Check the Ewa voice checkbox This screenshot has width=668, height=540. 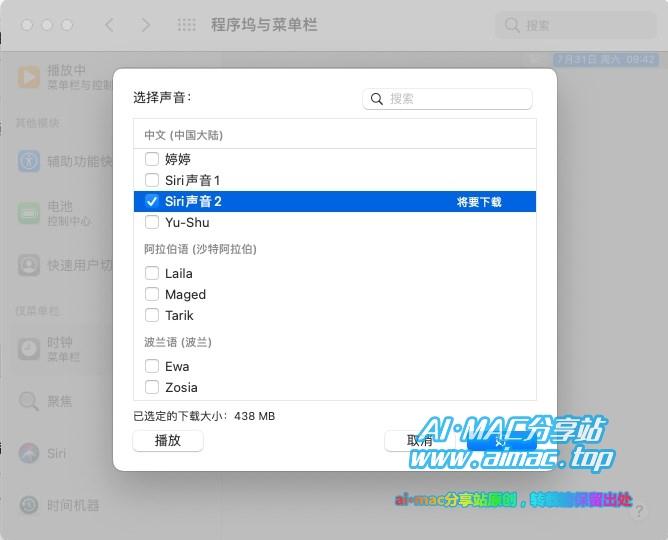click(x=152, y=366)
